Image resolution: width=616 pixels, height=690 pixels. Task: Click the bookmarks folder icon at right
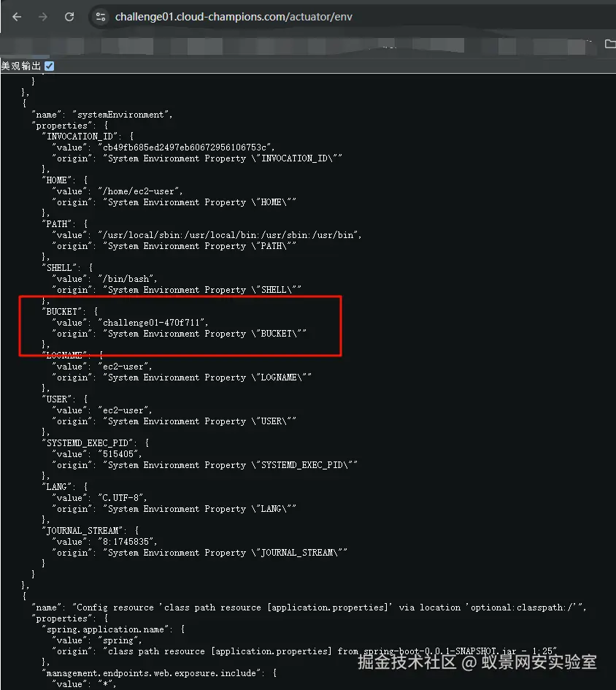[x=610, y=44]
